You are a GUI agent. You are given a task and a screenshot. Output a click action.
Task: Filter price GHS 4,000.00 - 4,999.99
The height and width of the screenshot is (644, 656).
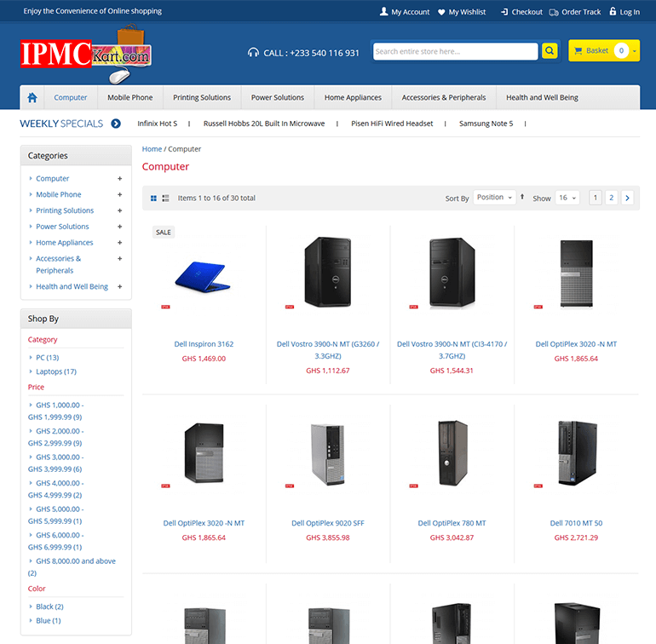[56, 489]
